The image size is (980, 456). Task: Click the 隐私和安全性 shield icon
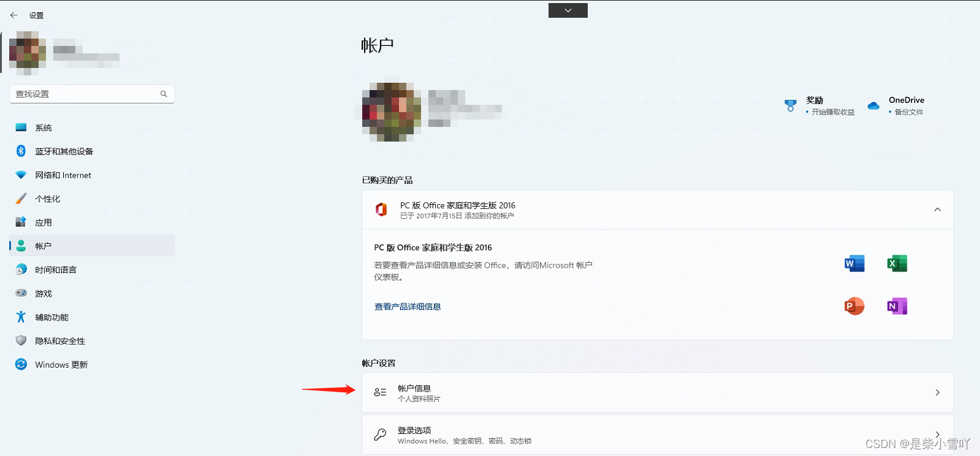click(x=21, y=340)
